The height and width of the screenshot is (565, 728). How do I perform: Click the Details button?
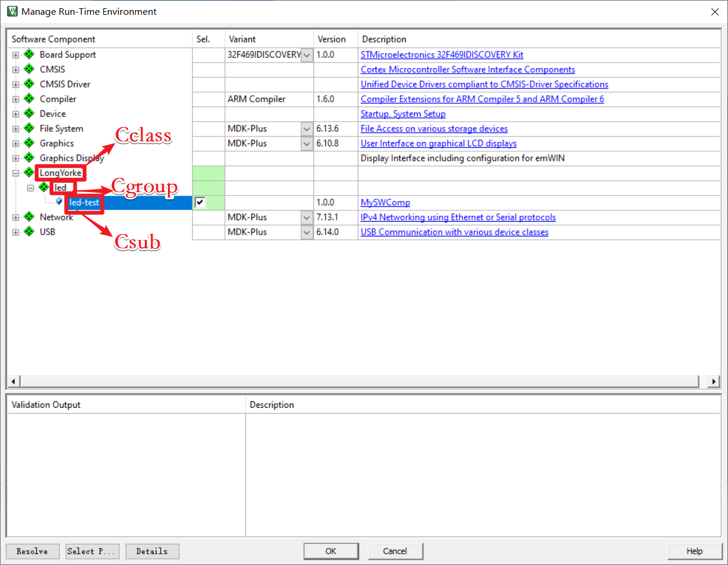click(x=152, y=551)
